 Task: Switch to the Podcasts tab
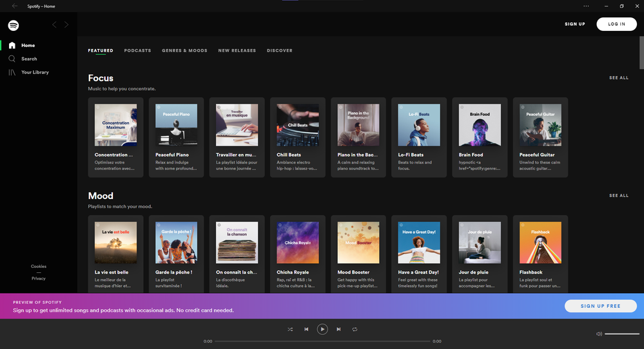coord(137,51)
